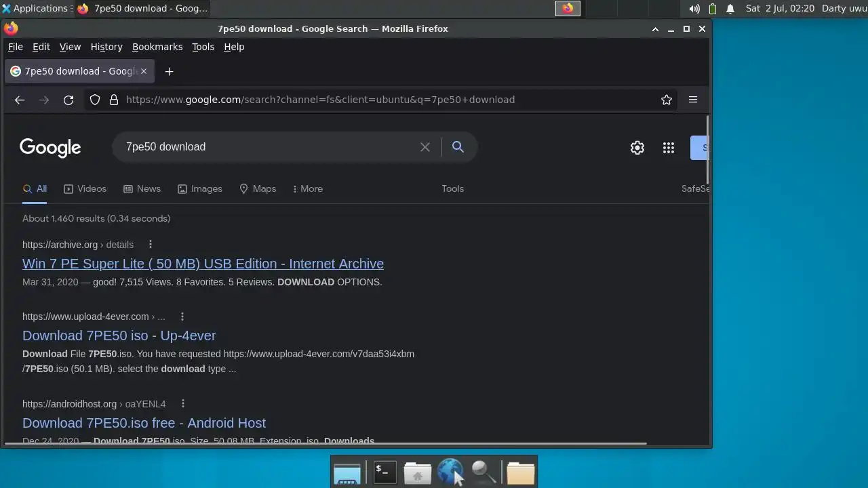Viewport: 868px width, 488px height.
Task: Open the Firefox hamburger menu
Action: tap(693, 100)
